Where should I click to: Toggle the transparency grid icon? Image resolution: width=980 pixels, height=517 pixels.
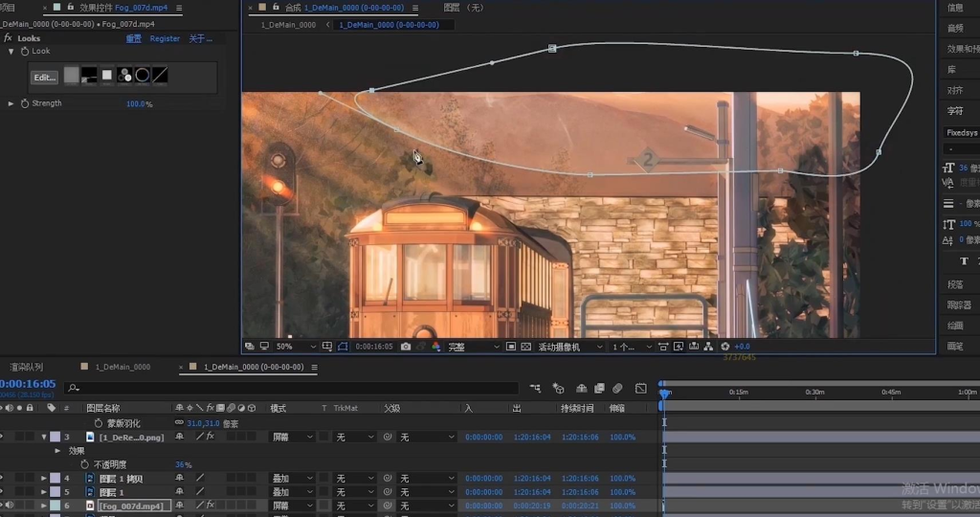[525, 347]
